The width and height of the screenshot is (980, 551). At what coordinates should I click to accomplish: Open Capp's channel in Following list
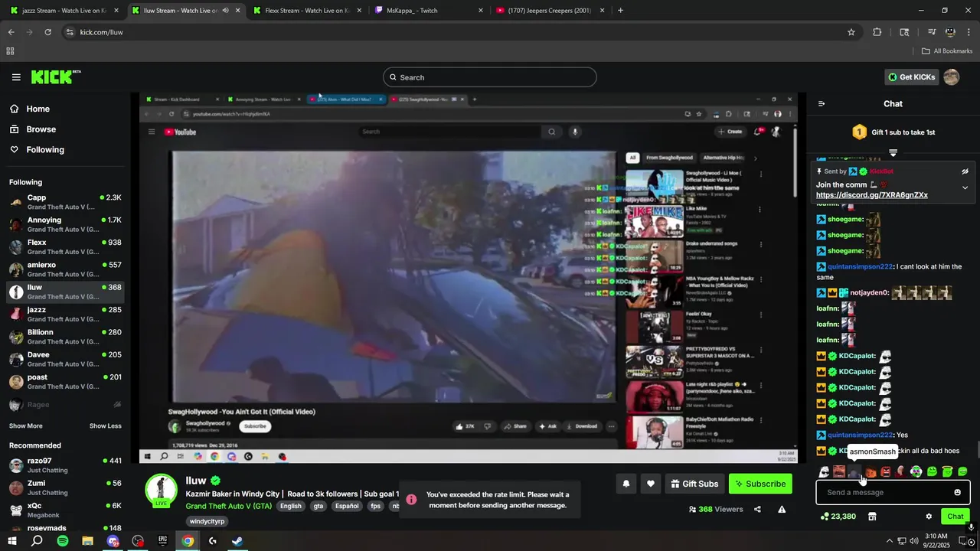click(65, 202)
